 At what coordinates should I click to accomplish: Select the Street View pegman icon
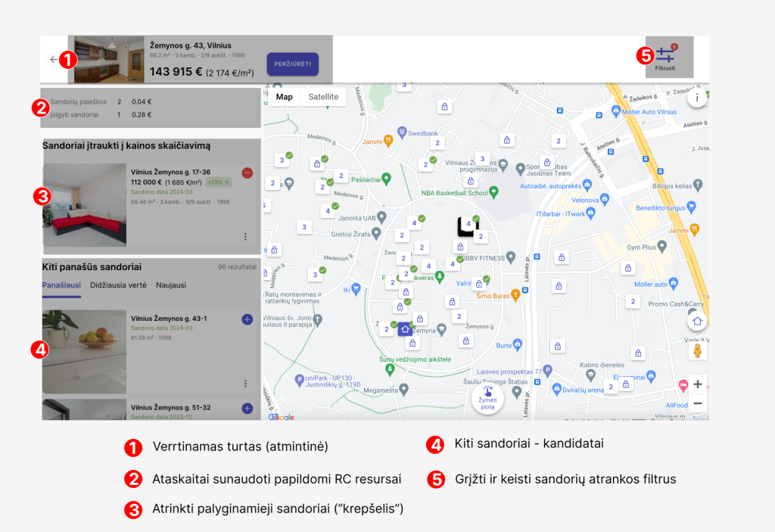(x=697, y=353)
